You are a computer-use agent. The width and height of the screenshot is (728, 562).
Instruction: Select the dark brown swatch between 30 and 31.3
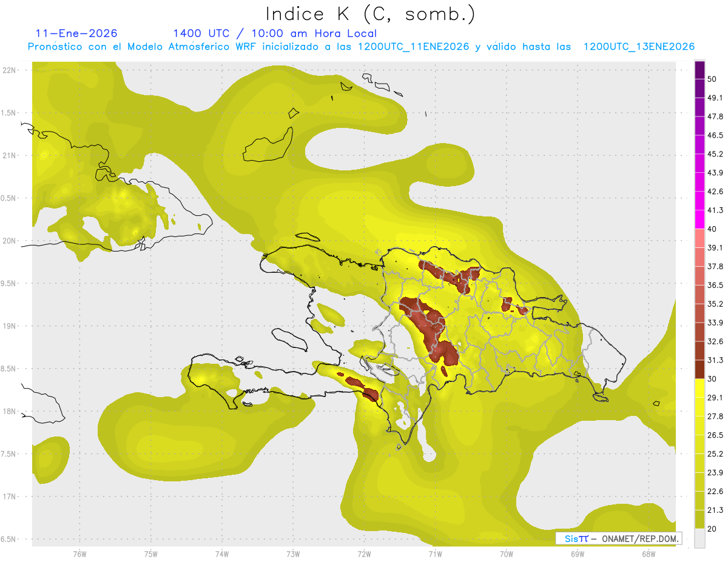[x=699, y=369]
